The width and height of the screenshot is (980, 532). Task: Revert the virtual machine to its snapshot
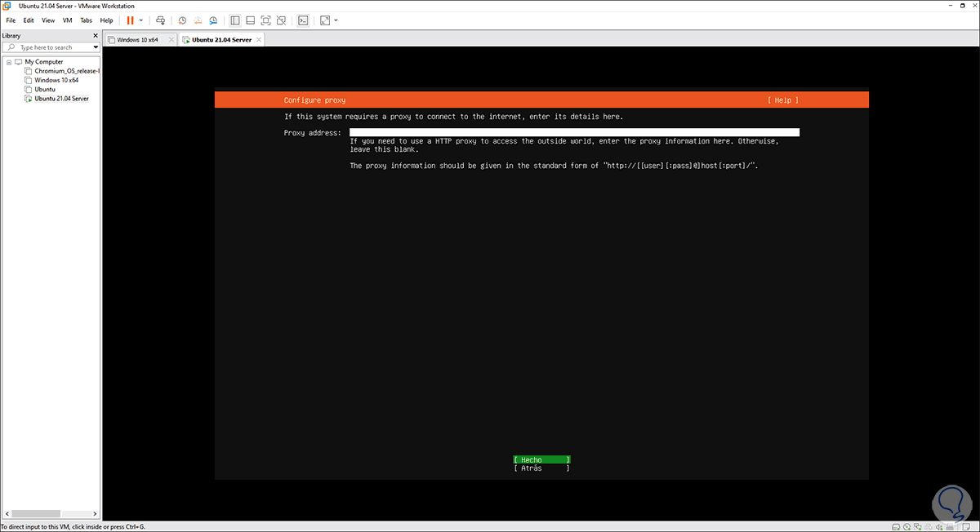tap(198, 20)
